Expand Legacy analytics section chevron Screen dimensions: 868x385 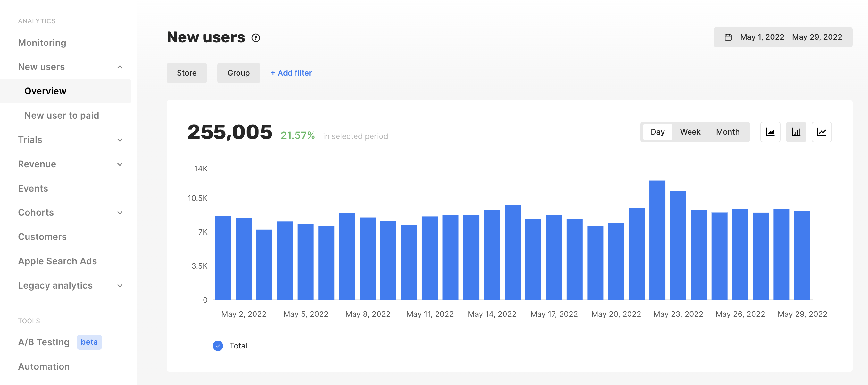(x=120, y=286)
